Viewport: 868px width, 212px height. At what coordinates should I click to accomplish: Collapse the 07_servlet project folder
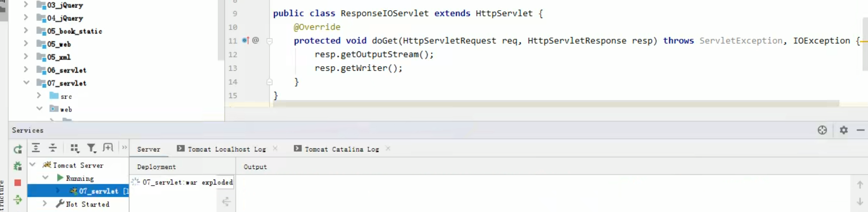(x=26, y=83)
